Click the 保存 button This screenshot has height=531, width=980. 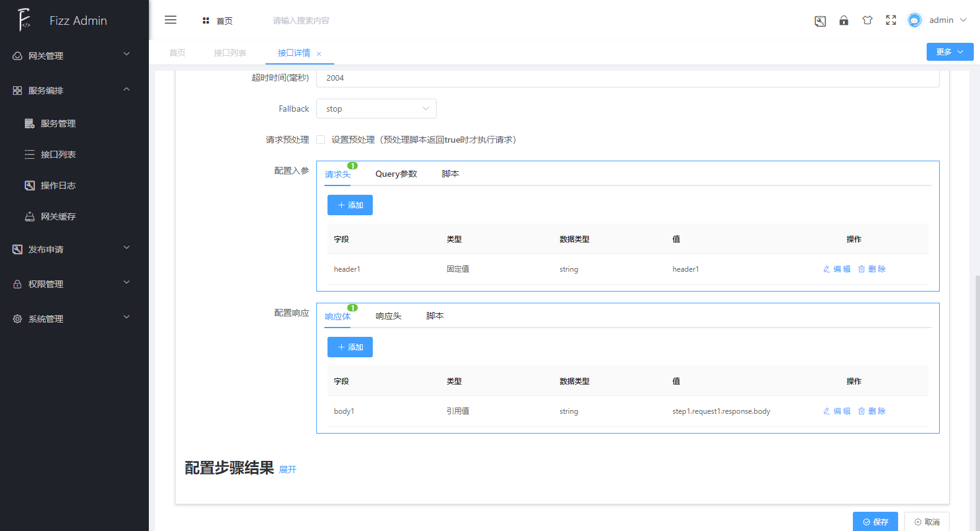[875, 522]
